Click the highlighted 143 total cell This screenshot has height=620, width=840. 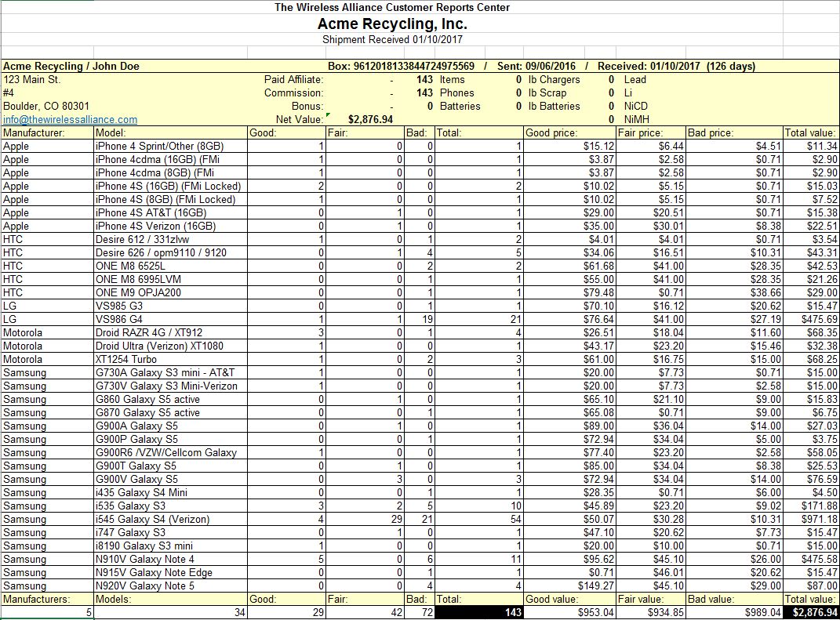(479, 612)
